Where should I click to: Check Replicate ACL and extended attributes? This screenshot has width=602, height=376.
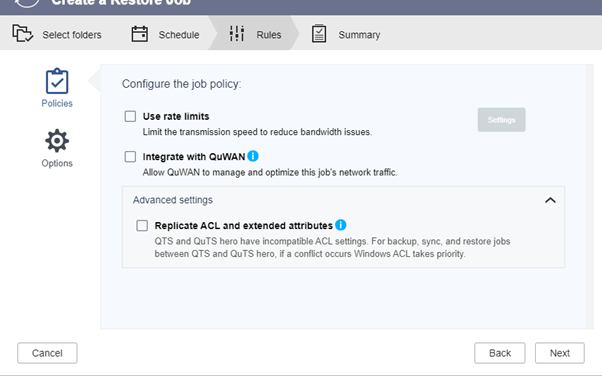(x=142, y=225)
